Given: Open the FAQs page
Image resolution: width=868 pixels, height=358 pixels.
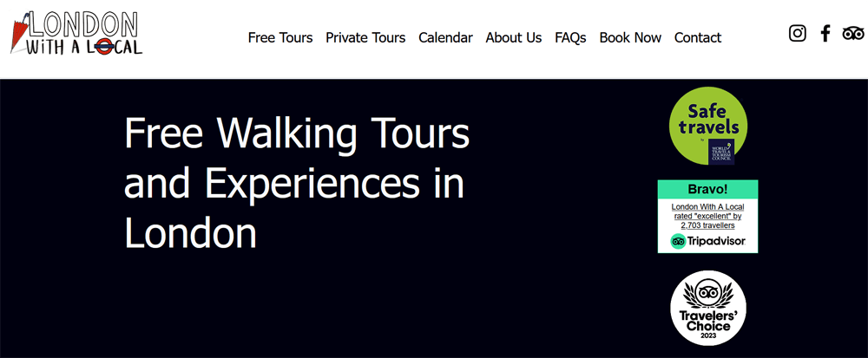Looking at the screenshot, I should 571,37.
